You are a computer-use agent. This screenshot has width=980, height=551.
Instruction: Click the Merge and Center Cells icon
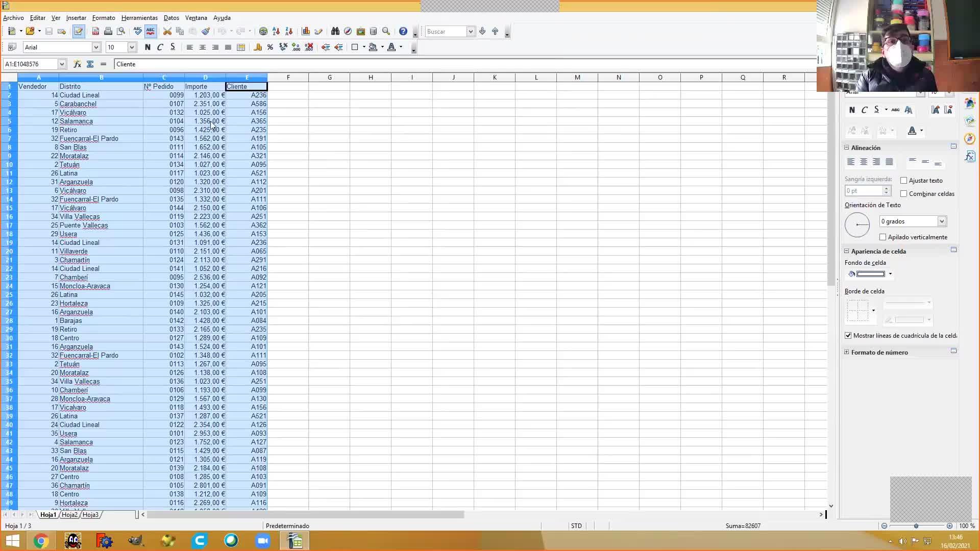pyautogui.click(x=241, y=47)
